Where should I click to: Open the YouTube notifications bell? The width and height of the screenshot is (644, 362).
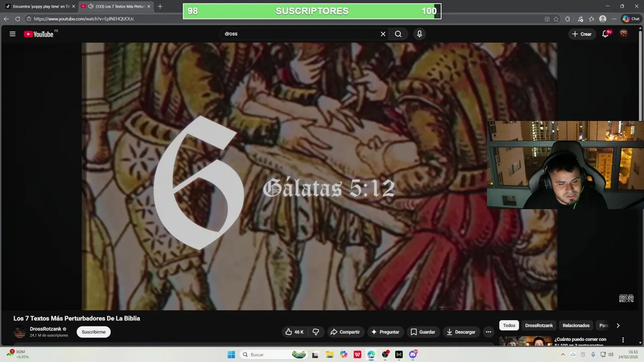coord(606,34)
